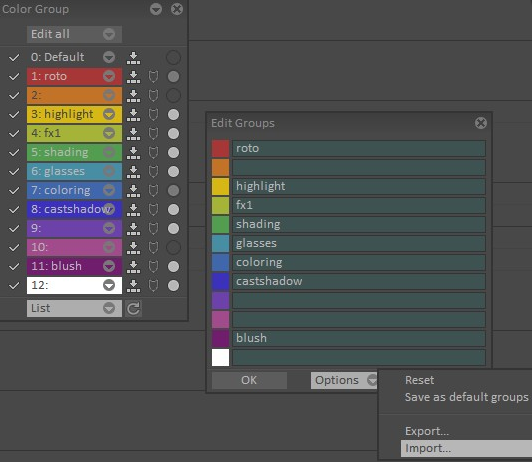532x462 pixels.
Task: Click the yellow swatch next to highlight
Action: 221,187
